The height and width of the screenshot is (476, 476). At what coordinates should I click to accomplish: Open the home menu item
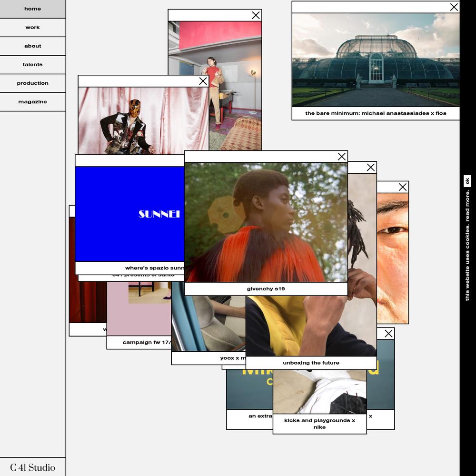[32, 9]
